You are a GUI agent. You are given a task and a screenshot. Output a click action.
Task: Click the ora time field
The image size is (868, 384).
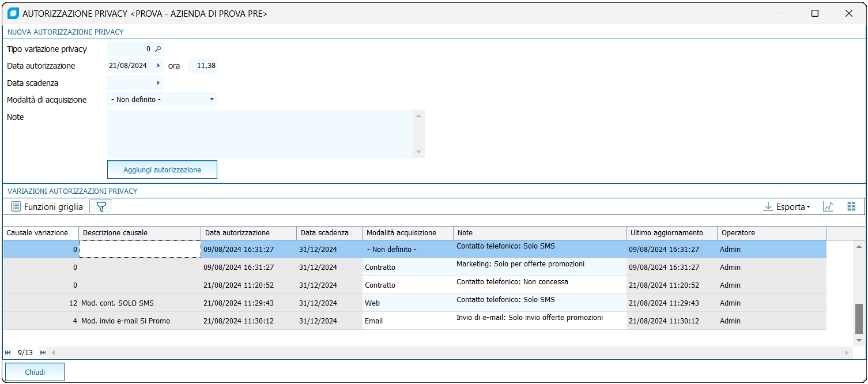(x=203, y=66)
